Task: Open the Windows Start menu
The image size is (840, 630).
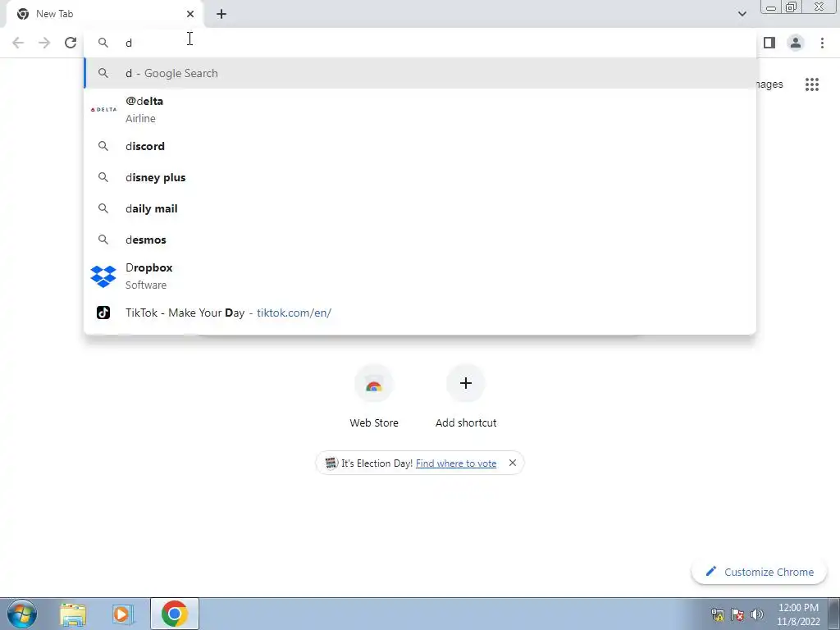Action: click(x=22, y=614)
